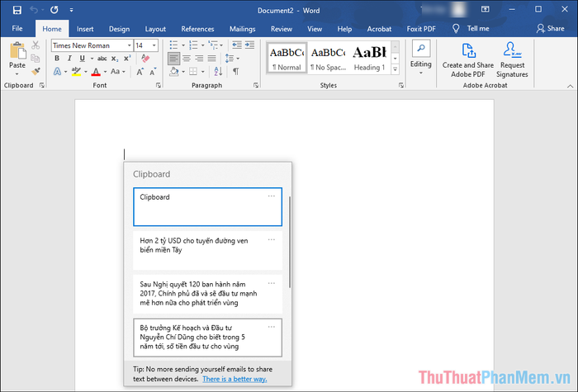Copy selection using Copy icon
Image resolution: width=578 pixels, height=392 pixels.
pos(36,59)
